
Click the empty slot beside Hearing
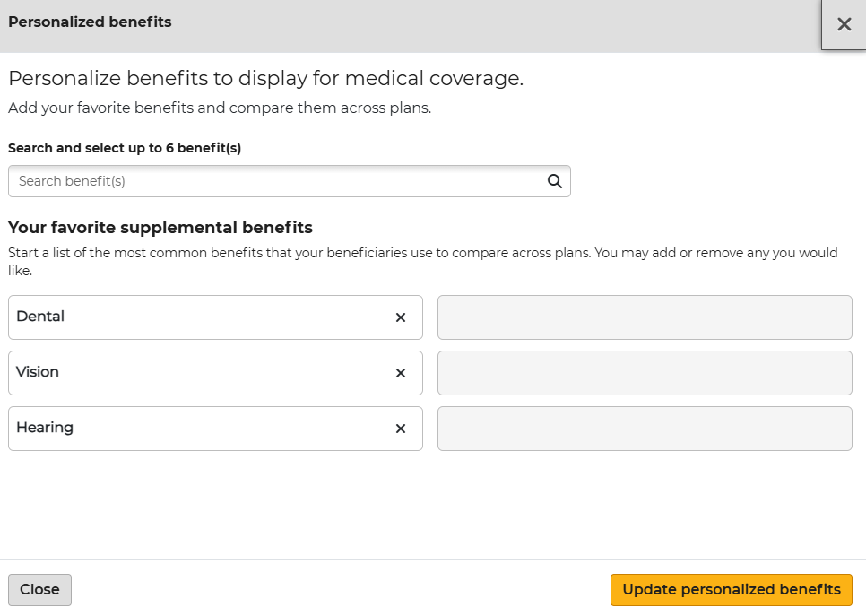pos(645,429)
